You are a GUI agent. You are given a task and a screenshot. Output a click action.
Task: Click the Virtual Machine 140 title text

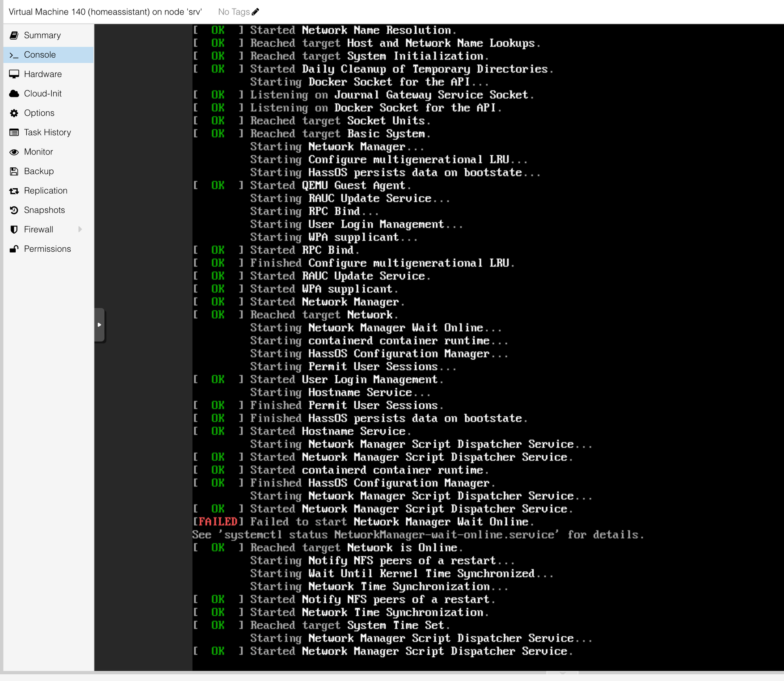click(x=105, y=12)
